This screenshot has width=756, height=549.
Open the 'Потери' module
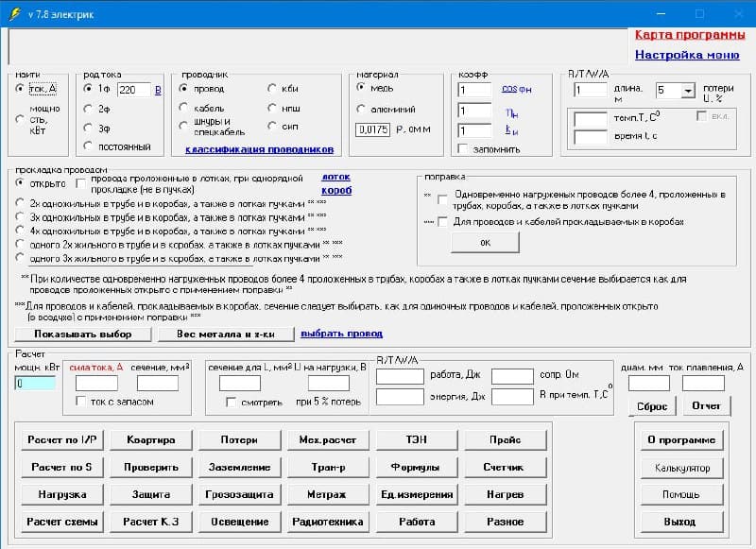pos(240,440)
